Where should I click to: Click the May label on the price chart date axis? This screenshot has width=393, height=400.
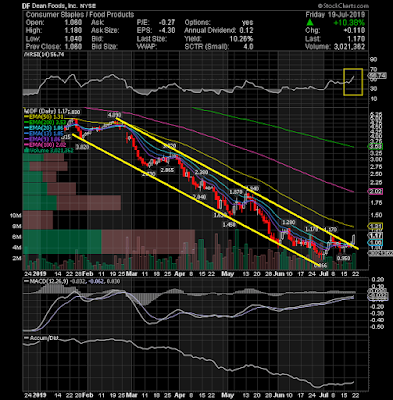pos(228,274)
